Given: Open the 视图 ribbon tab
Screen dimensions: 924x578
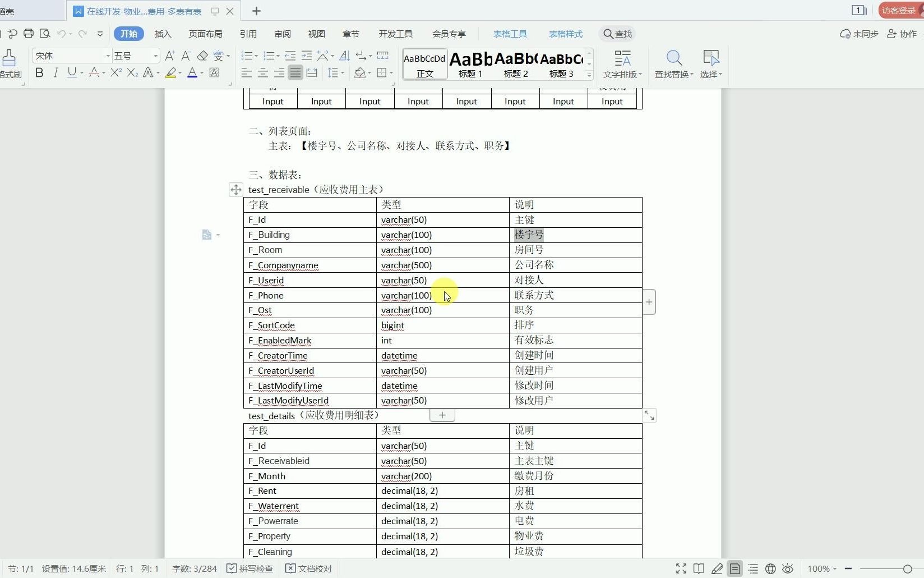Looking at the screenshot, I should (317, 34).
